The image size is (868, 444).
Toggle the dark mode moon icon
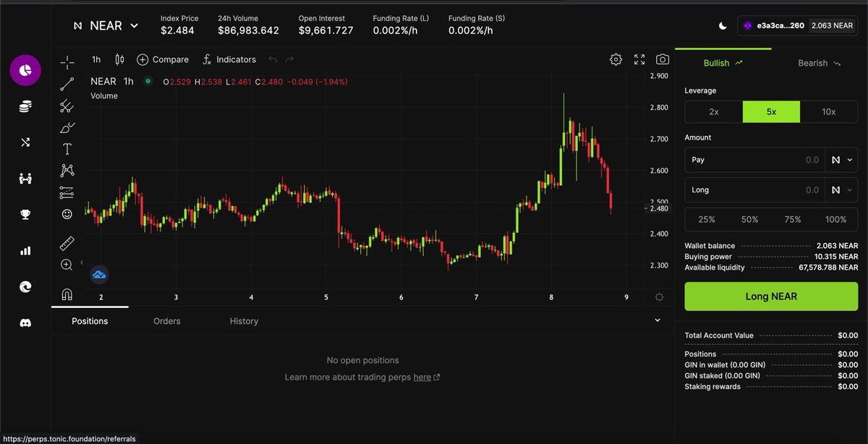tap(723, 25)
